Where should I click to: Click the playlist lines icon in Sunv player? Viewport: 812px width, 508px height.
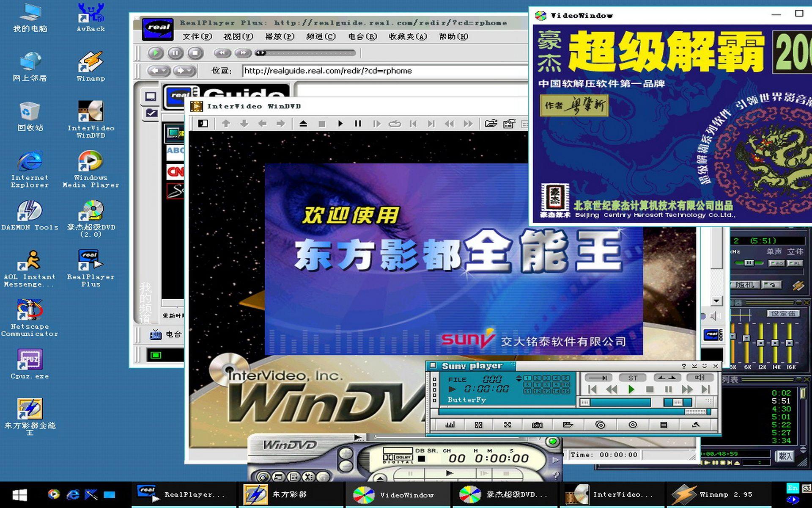pos(664,425)
